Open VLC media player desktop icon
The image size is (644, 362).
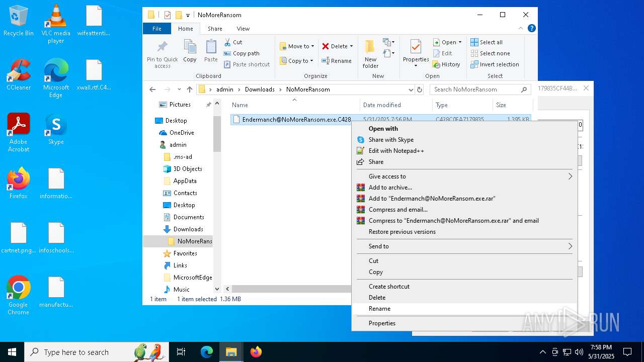coord(56,24)
